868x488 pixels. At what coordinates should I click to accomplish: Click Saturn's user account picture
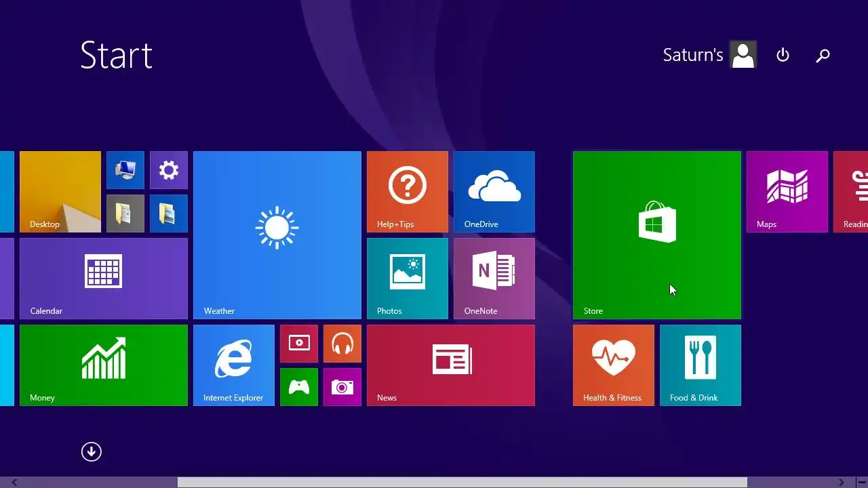click(x=743, y=55)
